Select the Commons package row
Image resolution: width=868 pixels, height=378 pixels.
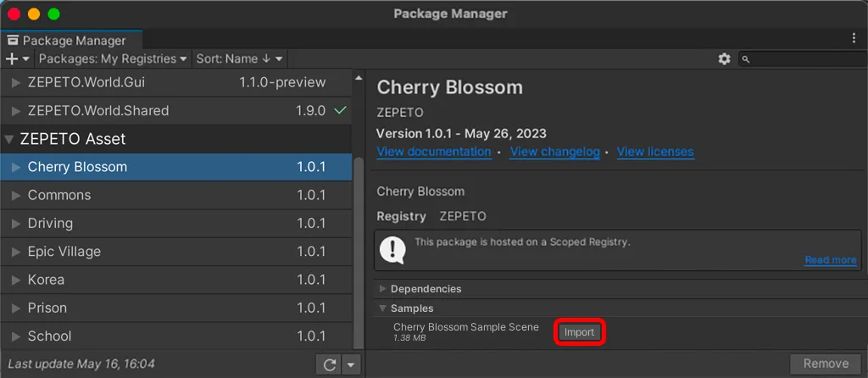coord(176,196)
